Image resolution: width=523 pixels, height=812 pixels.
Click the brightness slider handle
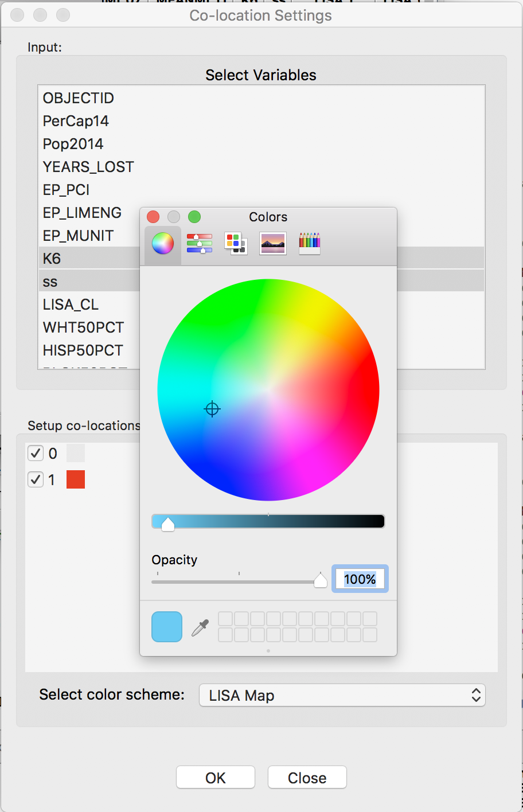coord(168,524)
